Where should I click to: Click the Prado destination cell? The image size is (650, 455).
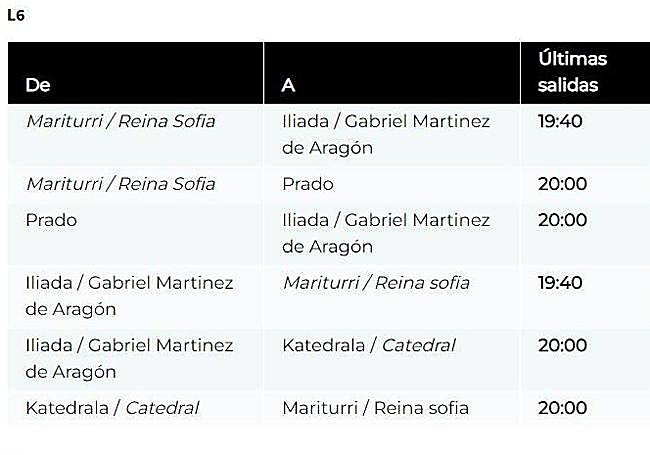pos(308,184)
